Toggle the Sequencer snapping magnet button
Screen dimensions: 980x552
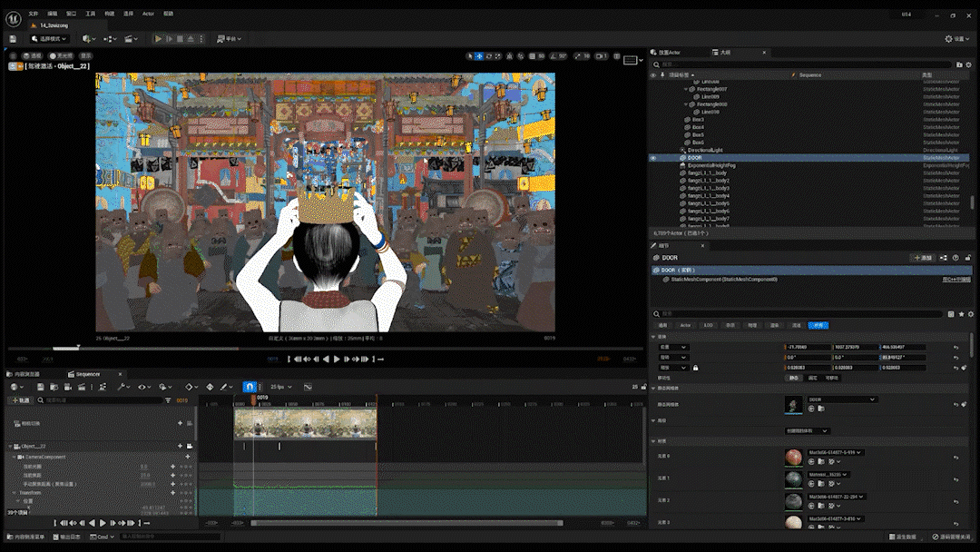tap(249, 387)
